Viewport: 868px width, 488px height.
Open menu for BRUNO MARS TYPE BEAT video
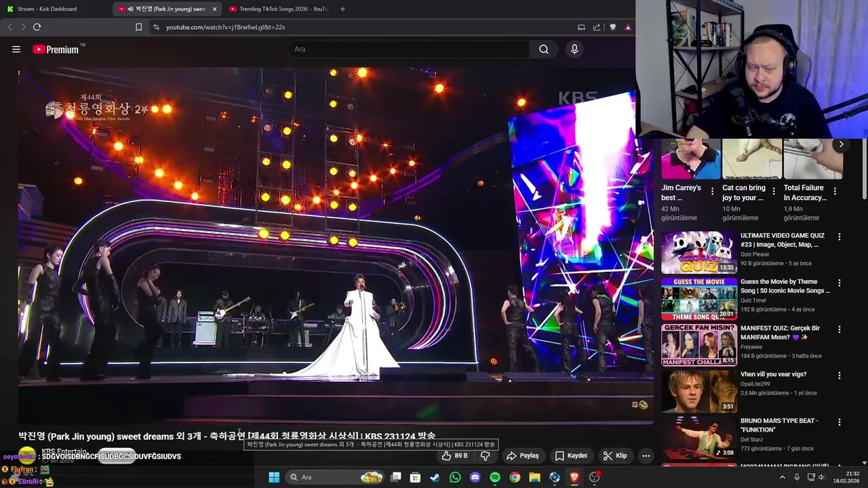840,422
